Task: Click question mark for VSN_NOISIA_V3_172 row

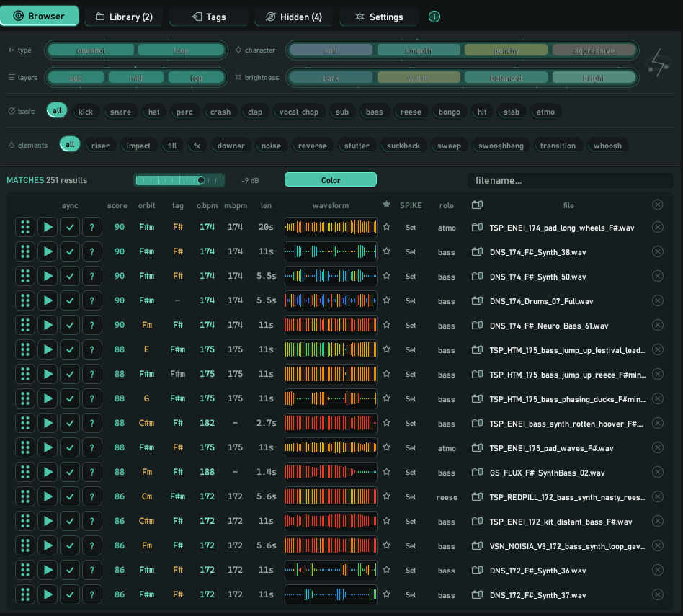Action: (x=92, y=545)
